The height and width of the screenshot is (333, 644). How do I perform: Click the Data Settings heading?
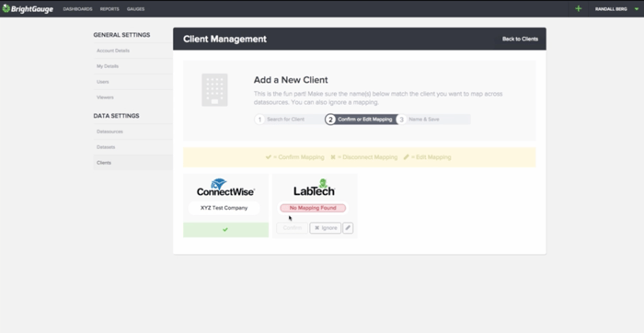point(116,116)
